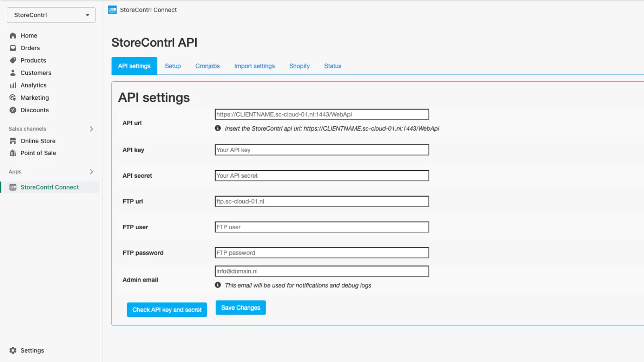Click the StoreContrl Connect sidebar app icon

coord(13,187)
